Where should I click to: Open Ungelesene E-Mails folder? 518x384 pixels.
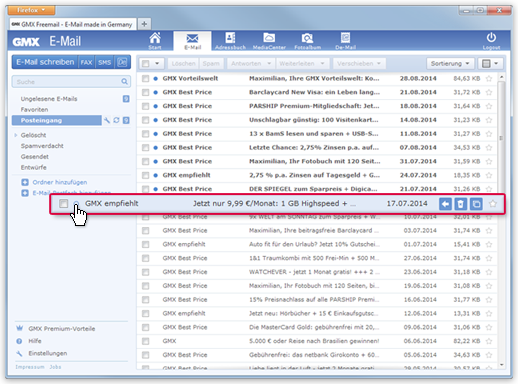pos(49,99)
